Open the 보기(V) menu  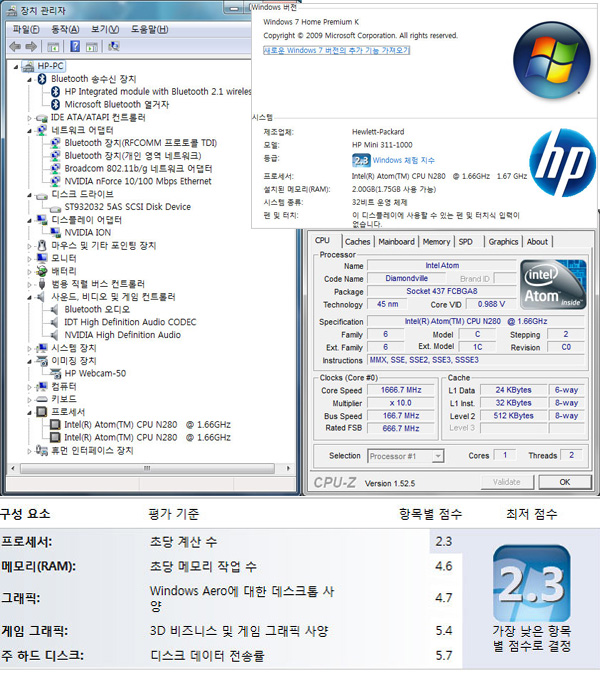105,29
